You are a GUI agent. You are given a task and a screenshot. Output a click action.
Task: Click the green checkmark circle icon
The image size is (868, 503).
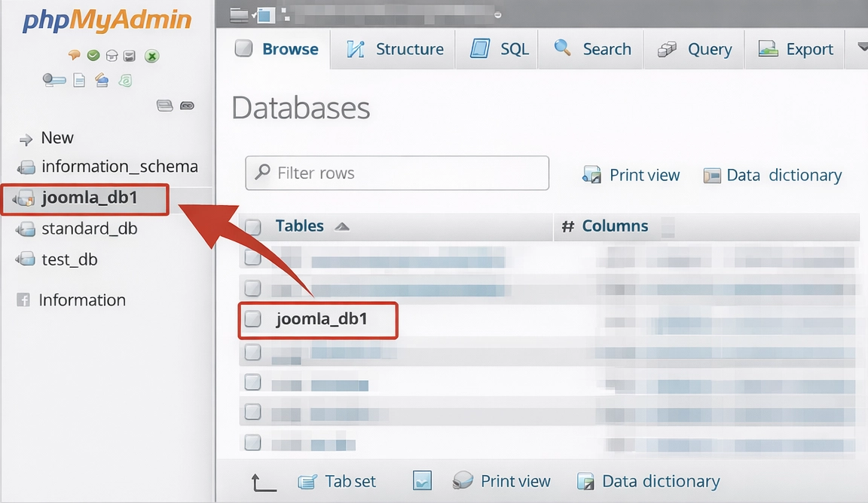pos(93,55)
